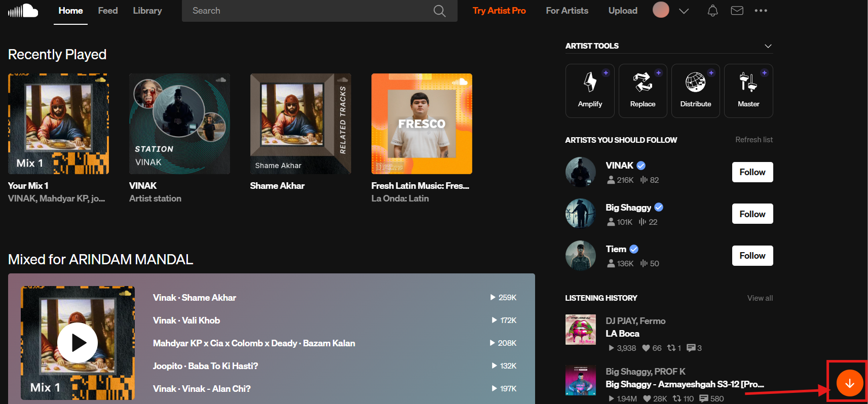The image size is (868, 404).
Task: View all listening history
Action: click(760, 298)
